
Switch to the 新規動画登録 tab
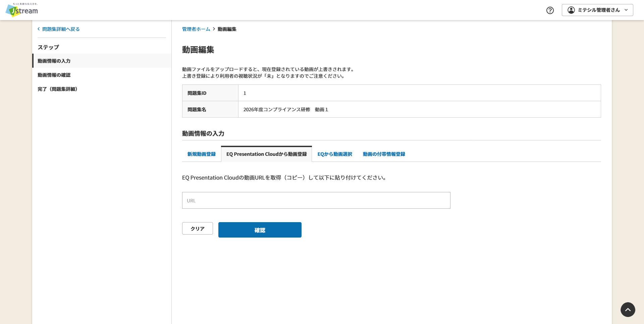202,154
